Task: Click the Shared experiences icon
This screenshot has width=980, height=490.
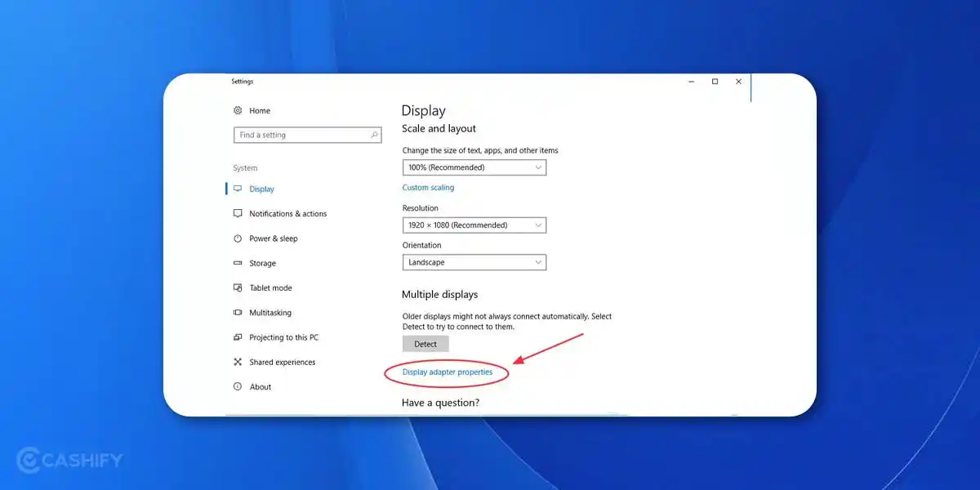Action: [238, 362]
